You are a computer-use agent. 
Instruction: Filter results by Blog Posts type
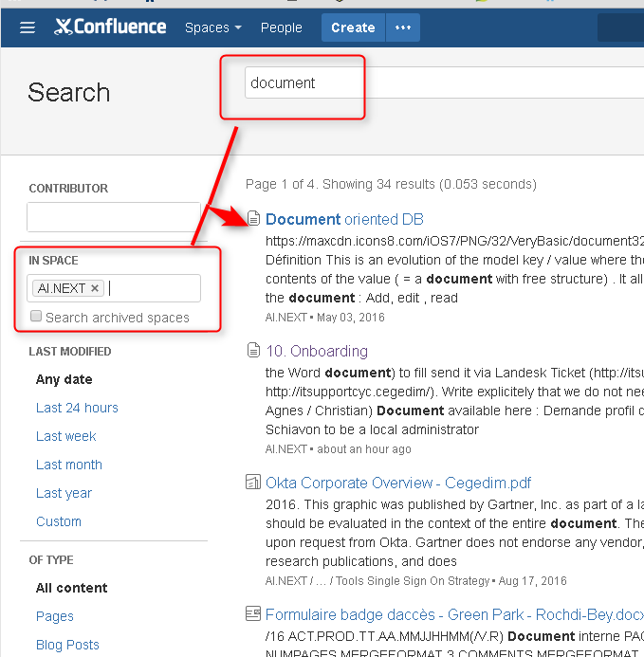[x=67, y=645]
